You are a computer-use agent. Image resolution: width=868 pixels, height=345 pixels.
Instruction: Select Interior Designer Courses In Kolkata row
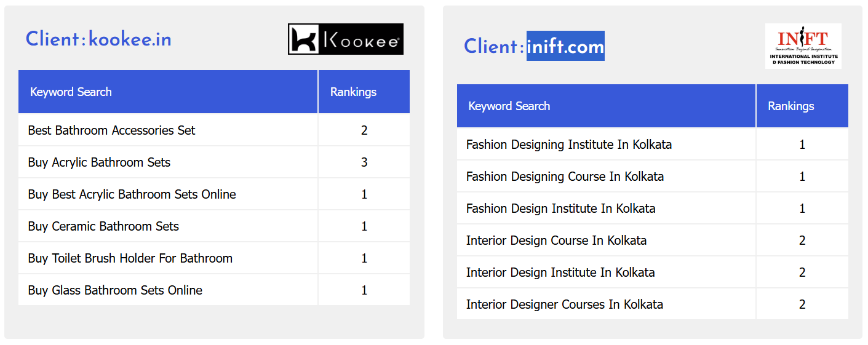click(x=564, y=304)
